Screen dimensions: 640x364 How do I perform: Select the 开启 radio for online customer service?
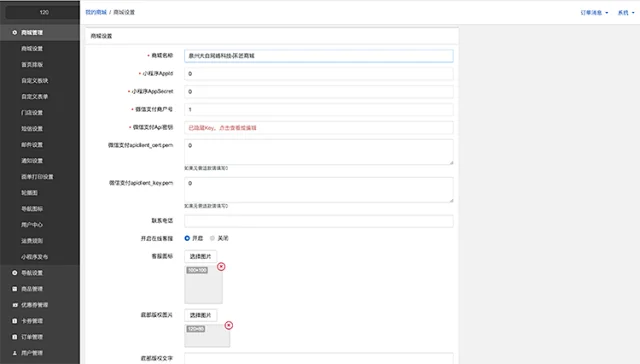coord(187,238)
